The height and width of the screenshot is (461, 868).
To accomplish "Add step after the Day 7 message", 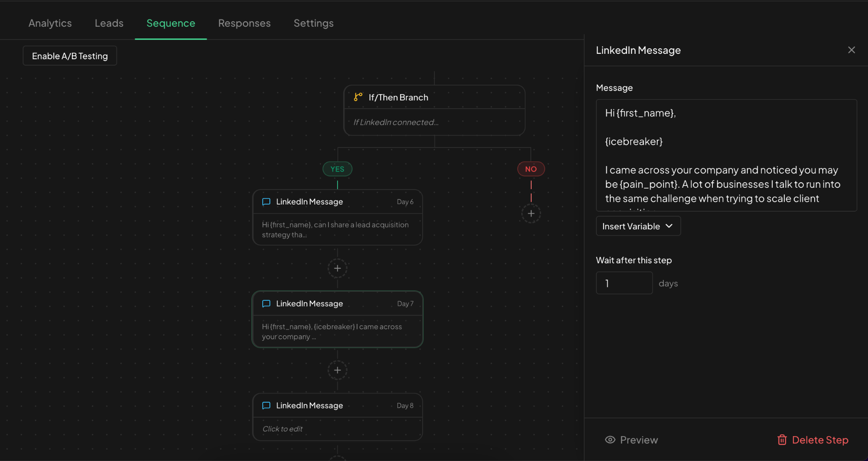I will [x=337, y=370].
